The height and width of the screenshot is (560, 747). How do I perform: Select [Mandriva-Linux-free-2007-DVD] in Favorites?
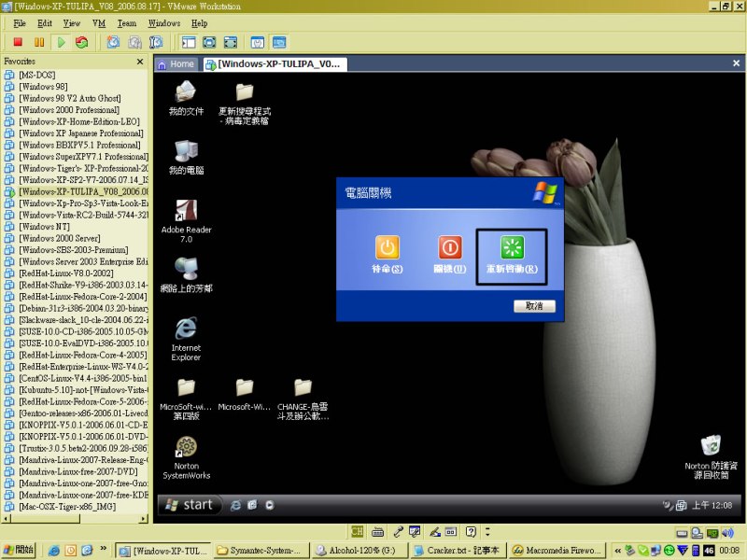[x=78, y=472]
